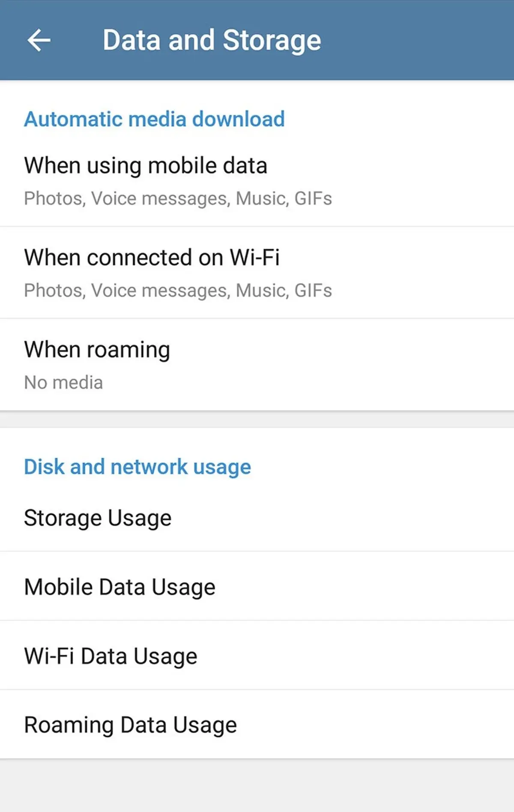Click the 'Automatic media download' section header

[x=154, y=119]
